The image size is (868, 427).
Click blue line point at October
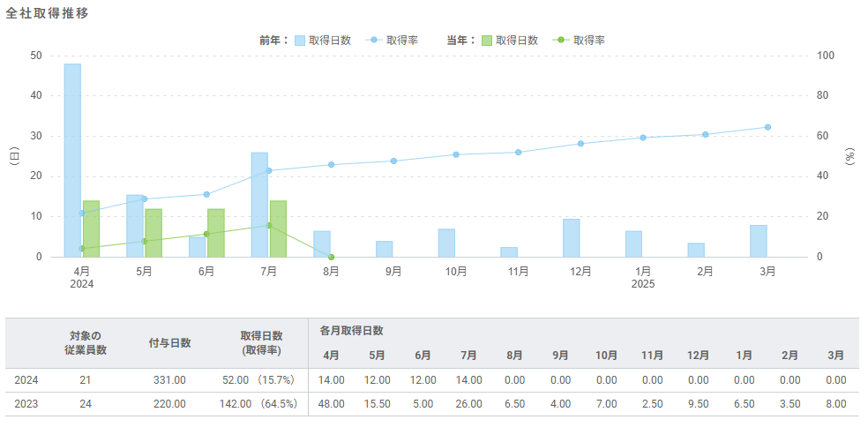click(456, 154)
